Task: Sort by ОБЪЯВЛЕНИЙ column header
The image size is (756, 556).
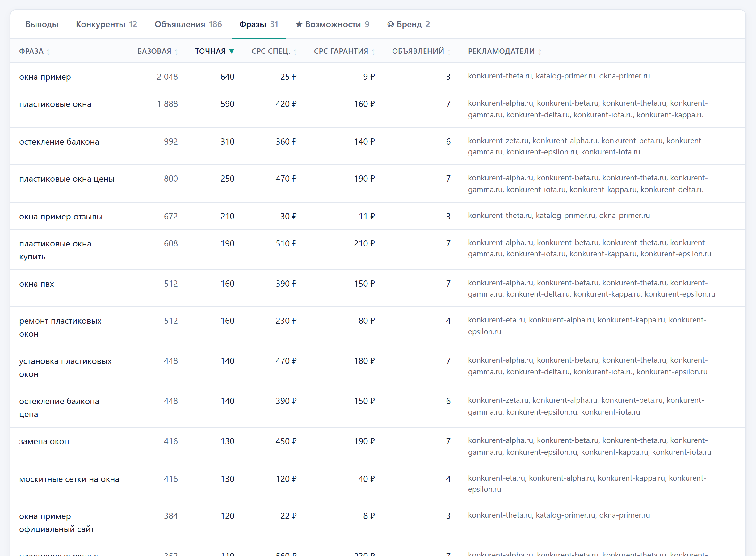Action: click(x=421, y=51)
